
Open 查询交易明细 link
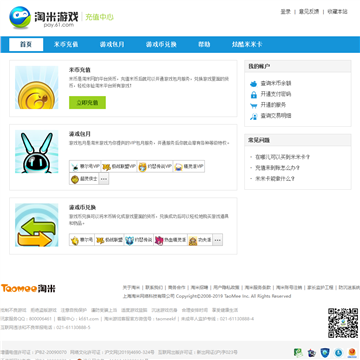276,116
